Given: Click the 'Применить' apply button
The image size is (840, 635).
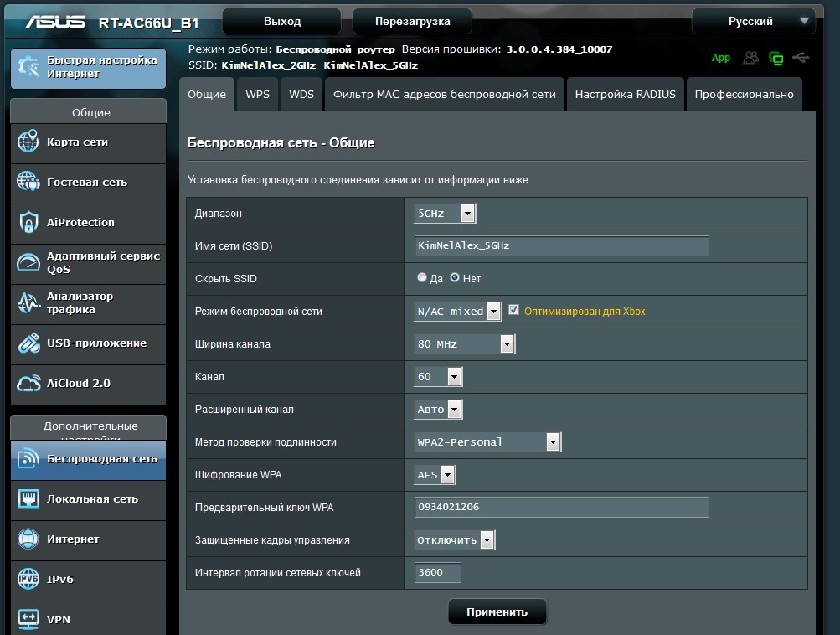Looking at the screenshot, I should pos(497,612).
